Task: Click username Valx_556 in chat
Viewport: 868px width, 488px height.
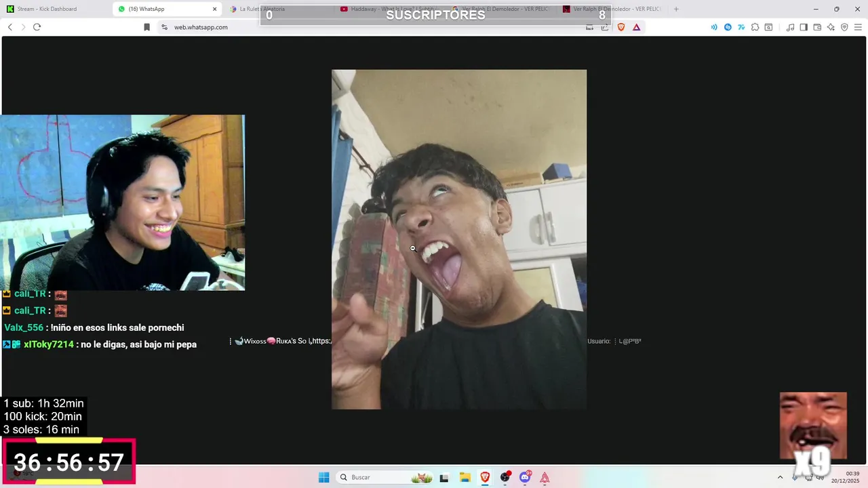Action: (24, 327)
